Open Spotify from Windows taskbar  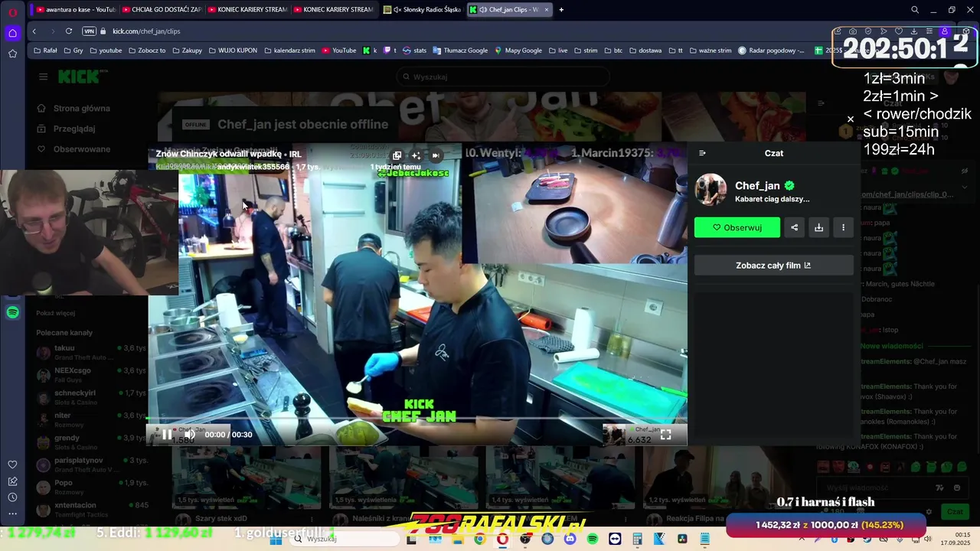click(x=593, y=539)
